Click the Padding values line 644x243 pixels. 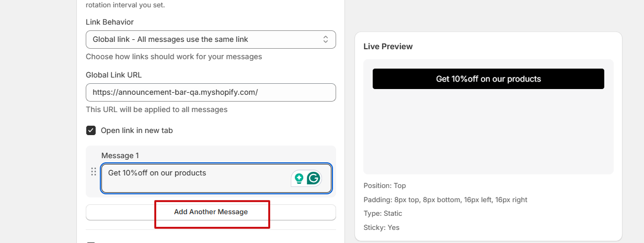pyautogui.click(x=445, y=200)
